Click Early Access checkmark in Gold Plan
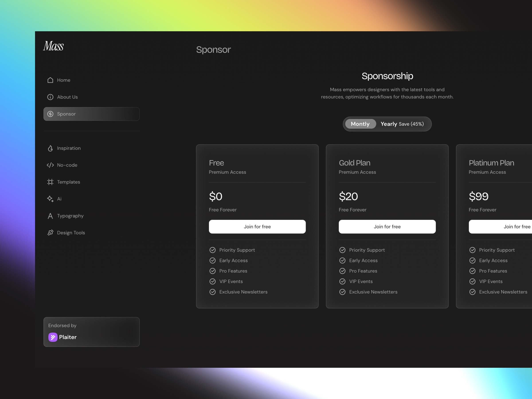This screenshot has width=532, height=399. tap(342, 260)
